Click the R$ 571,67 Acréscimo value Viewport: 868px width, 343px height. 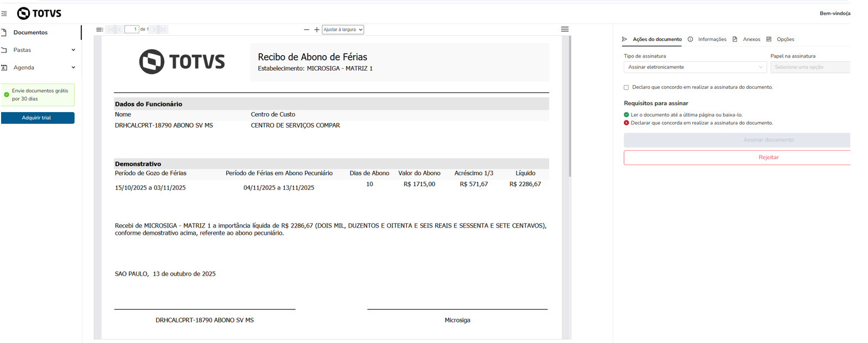pyautogui.click(x=474, y=184)
